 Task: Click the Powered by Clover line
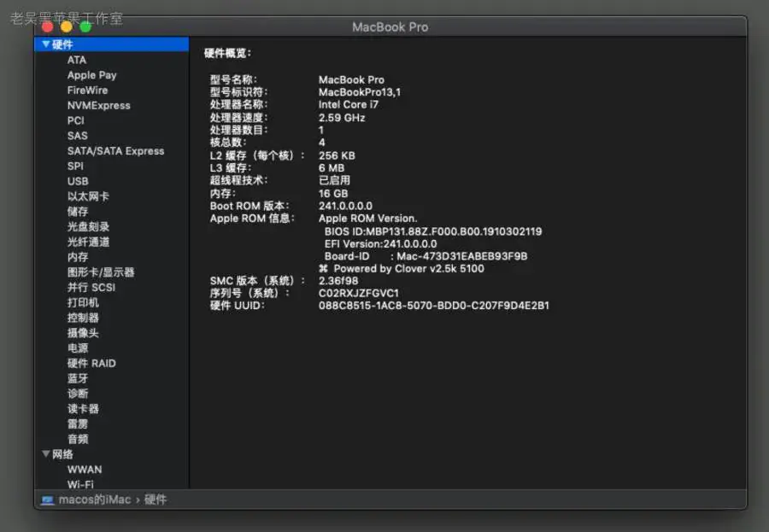tap(402, 269)
